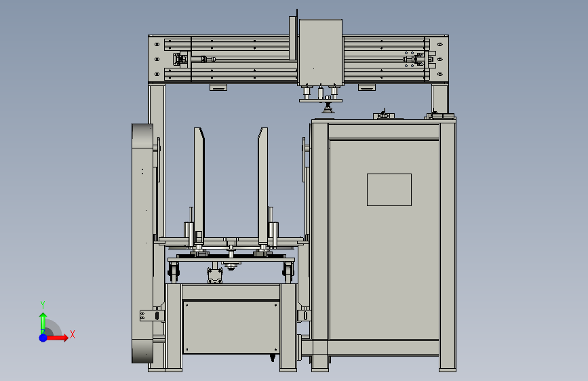The height and width of the screenshot is (381, 588).
Task: Select the large cabinet door panel
Action: point(384,239)
